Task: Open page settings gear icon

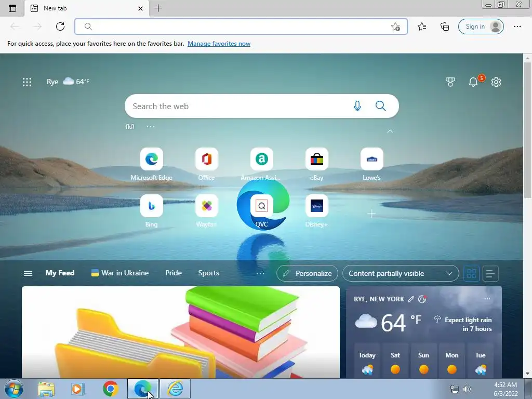Action: [x=496, y=82]
